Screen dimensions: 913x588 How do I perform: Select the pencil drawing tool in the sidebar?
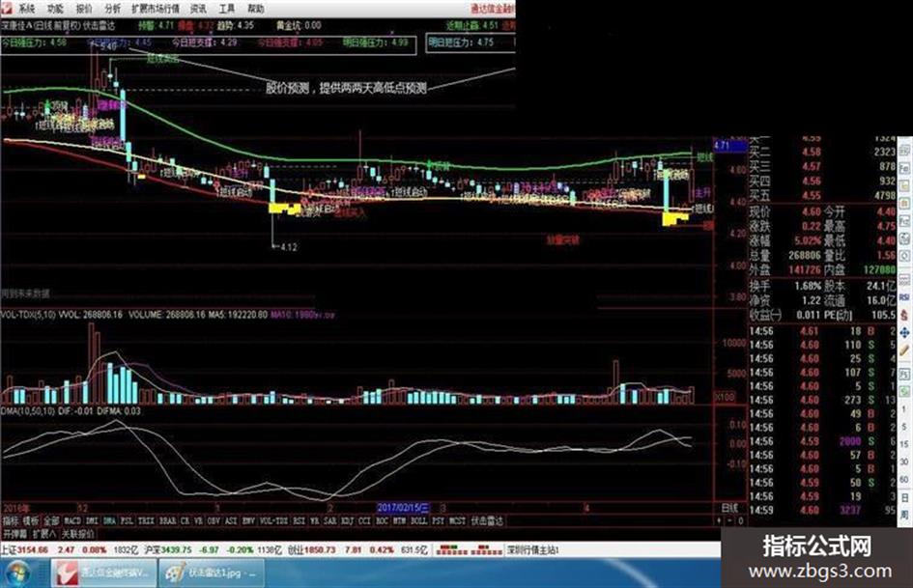(x=904, y=349)
